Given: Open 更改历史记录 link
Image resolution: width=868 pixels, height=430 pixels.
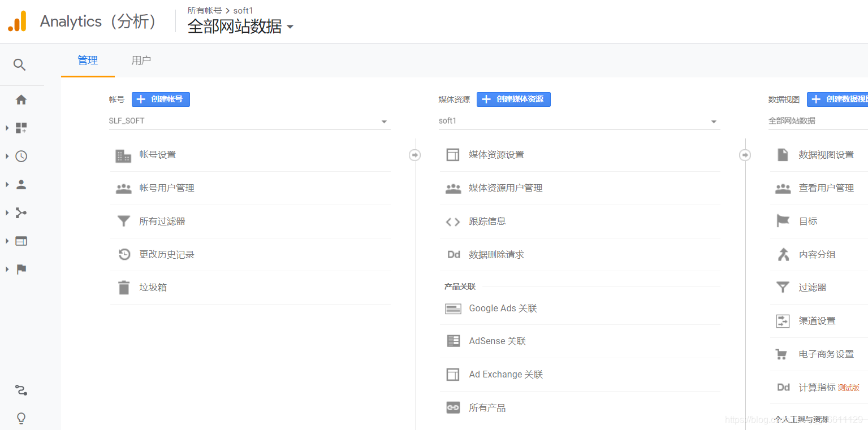Looking at the screenshot, I should [167, 255].
